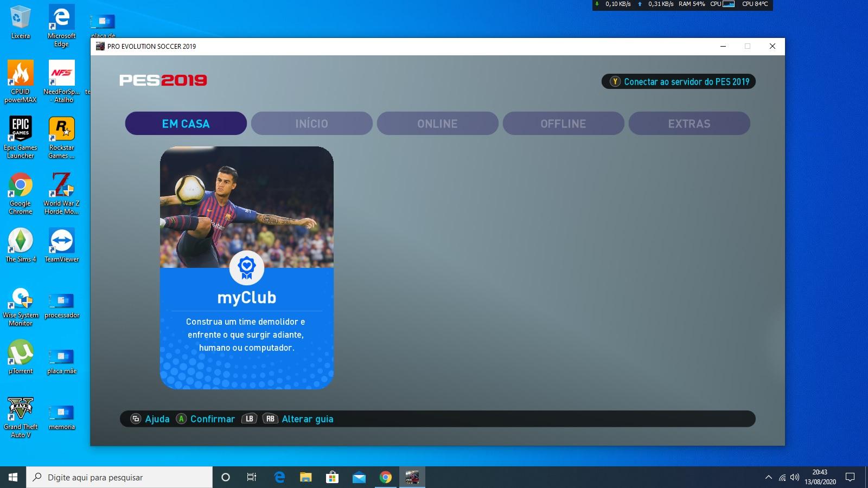This screenshot has height=488, width=868.
Task: Open Microsoft Edge desktop shortcut
Action: 61,25
